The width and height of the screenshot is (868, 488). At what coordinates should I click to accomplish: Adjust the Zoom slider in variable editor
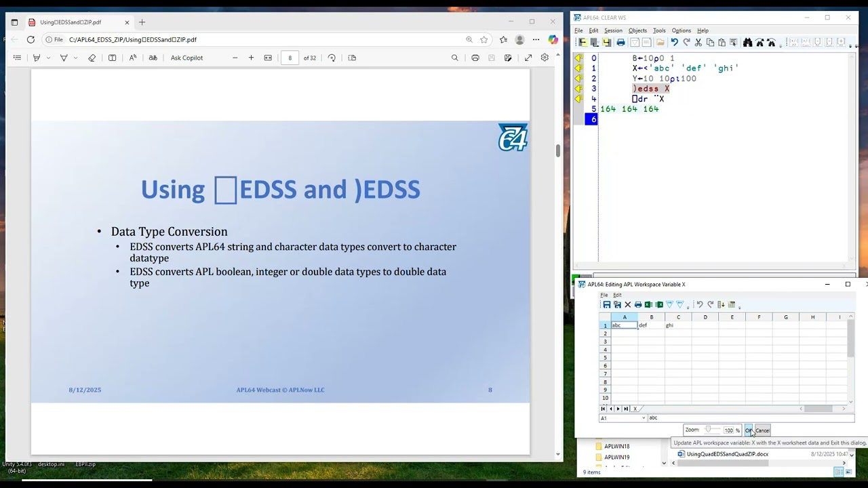pyautogui.click(x=711, y=430)
